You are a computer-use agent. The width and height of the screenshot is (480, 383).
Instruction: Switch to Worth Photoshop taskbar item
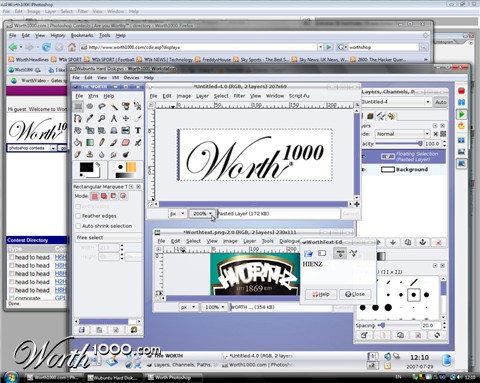[x=174, y=378]
